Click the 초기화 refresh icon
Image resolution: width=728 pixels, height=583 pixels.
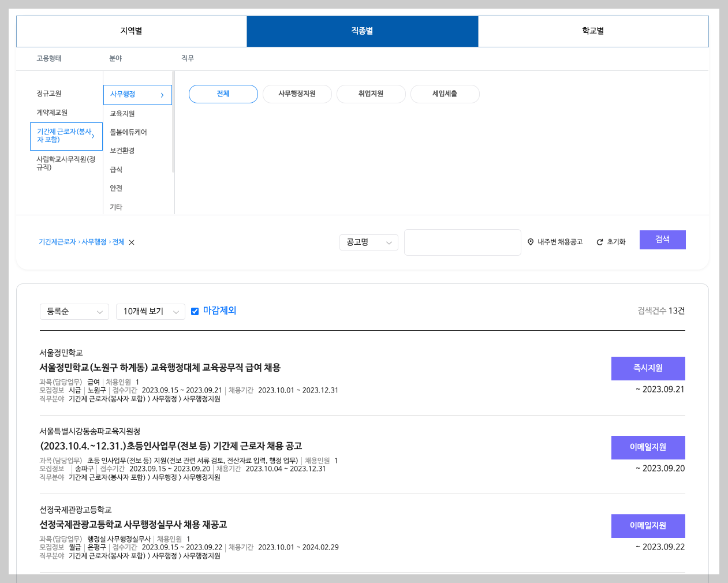coord(599,242)
